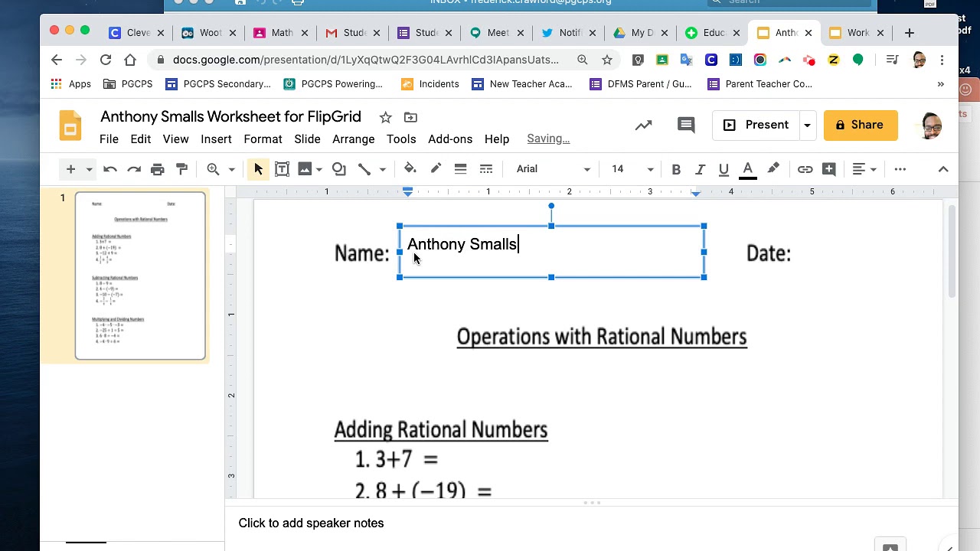Viewport: 980px width, 551px height.
Task: Click the Slides home logo
Action: tap(70, 126)
